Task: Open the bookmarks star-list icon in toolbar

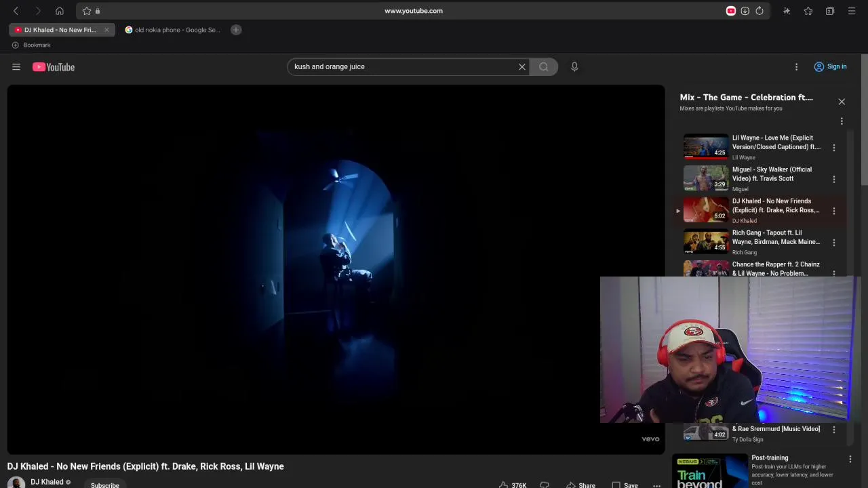Action: click(x=808, y=11)
